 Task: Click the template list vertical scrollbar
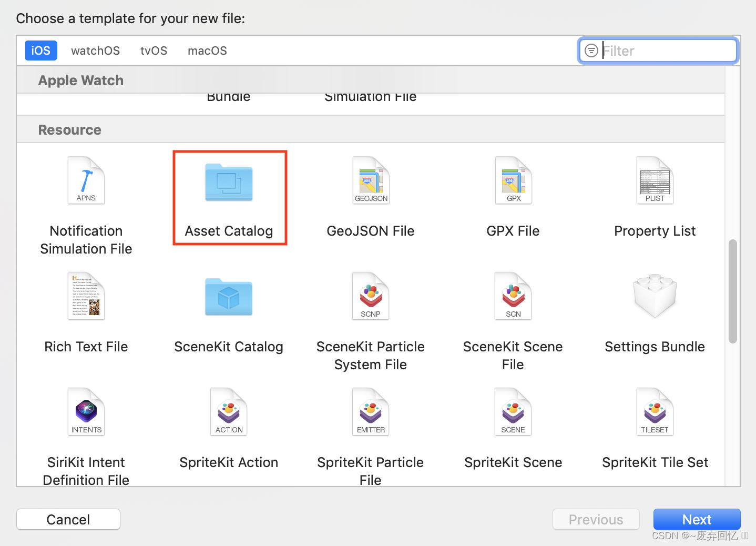coord(732,291)
